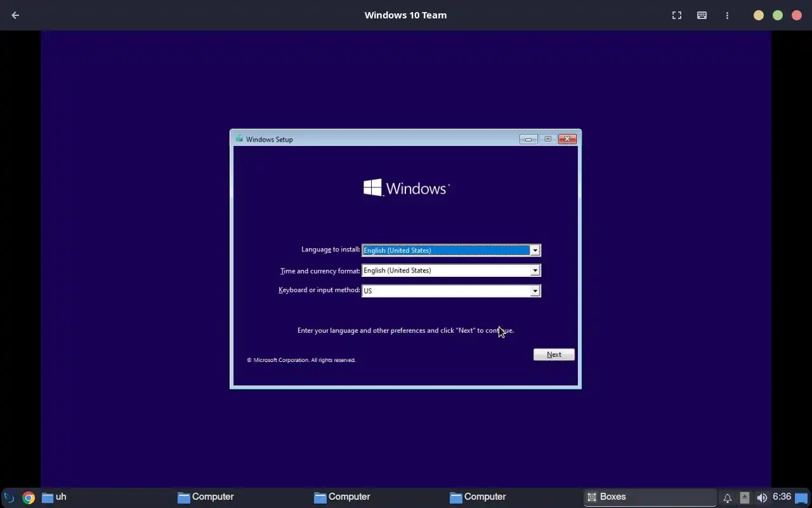This screenshot has height=508, width=812.
Task: Click the Windows Setup title text
Action: click(270, 139)
